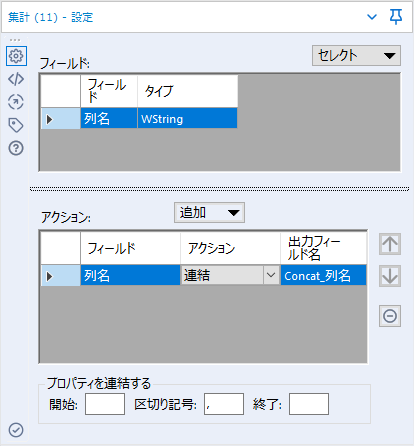Move selected action up with arrow
414x446 pixels.
click(x=390, y=244)
